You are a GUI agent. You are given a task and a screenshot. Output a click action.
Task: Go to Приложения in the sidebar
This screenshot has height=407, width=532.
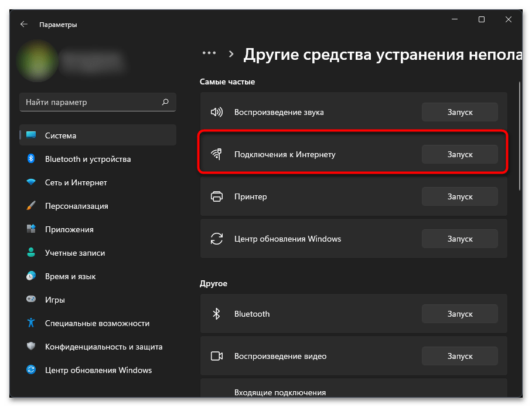point(69,229)
